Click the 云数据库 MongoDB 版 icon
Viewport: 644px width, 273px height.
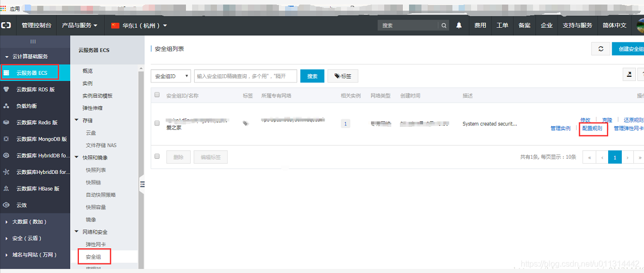tap(7, 139)
